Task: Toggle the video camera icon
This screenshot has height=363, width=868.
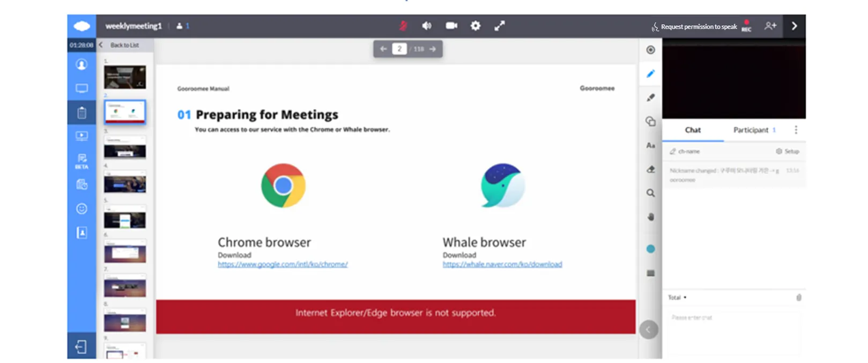Action: coord(451,26)
